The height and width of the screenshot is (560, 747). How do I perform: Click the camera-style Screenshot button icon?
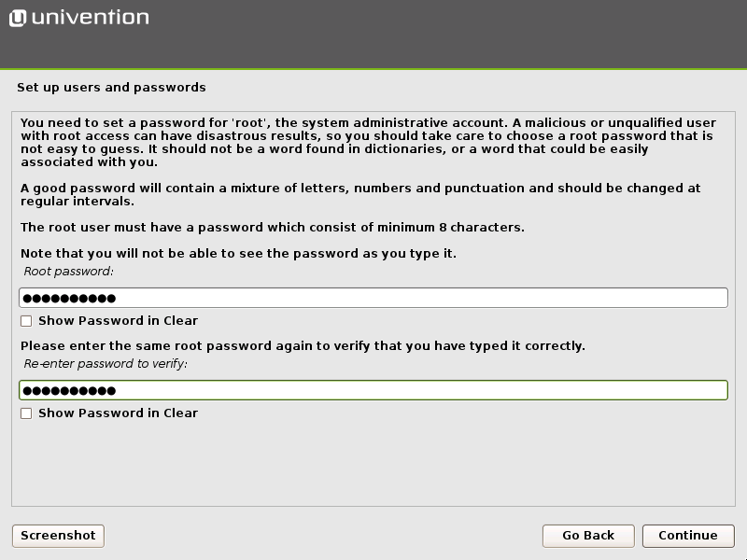click(57, 535)
